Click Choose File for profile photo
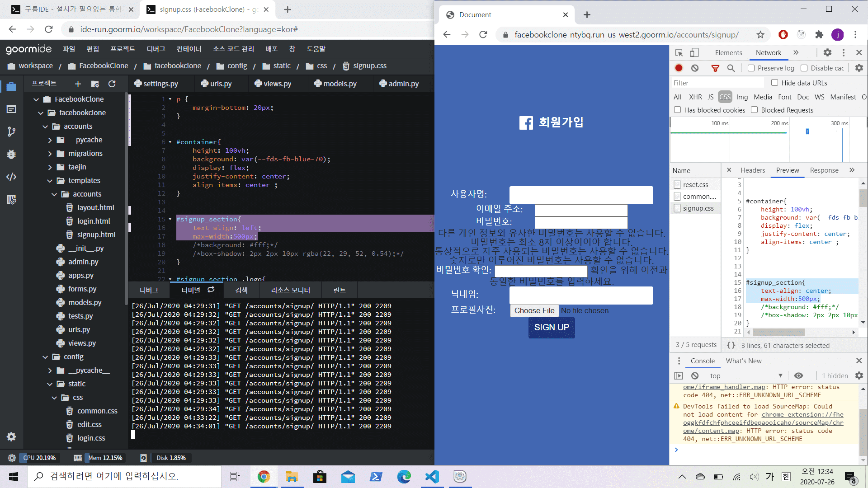 pyautogui.click(x=534, y=310)
